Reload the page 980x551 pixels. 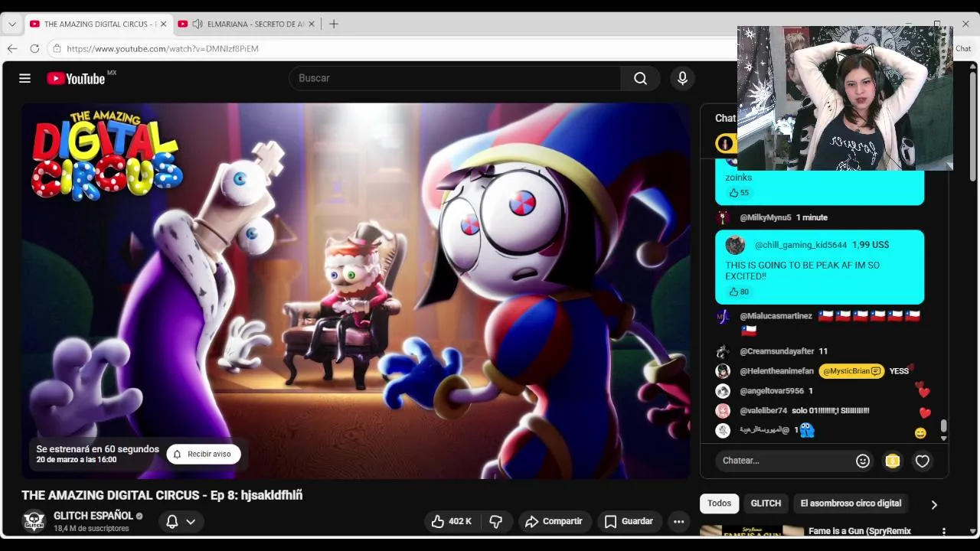34,48
